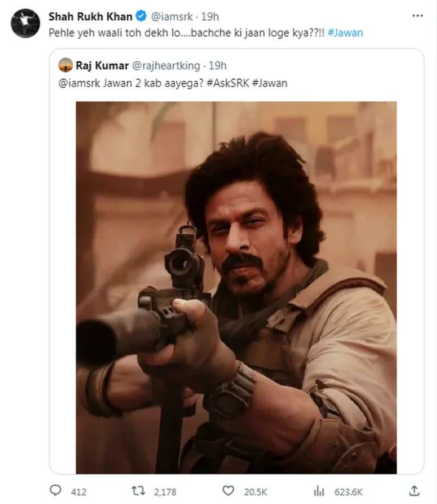This screenshot has height=504, width=437.
Task: Click the 2,178 reposts count
Action: pos(165,492)
